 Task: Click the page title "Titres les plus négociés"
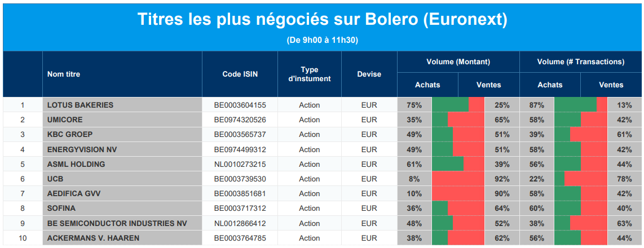click(322, 19)
